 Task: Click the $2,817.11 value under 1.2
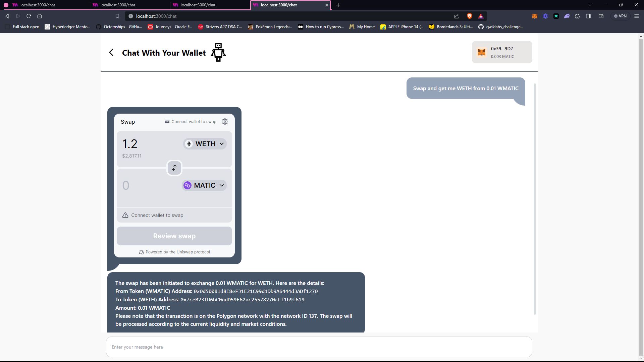coord(132,156)
